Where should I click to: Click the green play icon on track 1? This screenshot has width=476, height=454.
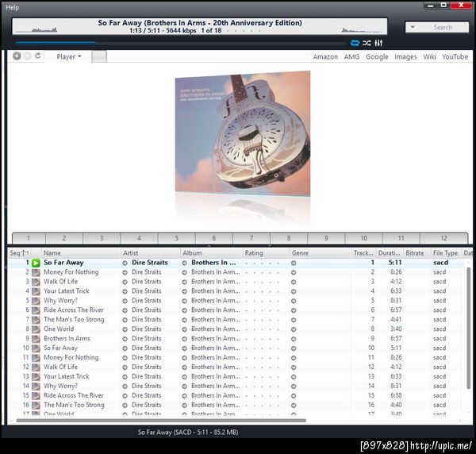click(x=36, y=263)
